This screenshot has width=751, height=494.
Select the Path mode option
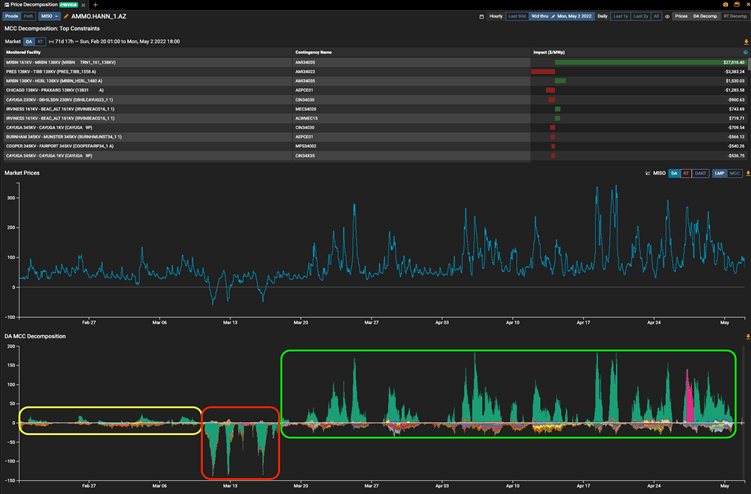28,17
